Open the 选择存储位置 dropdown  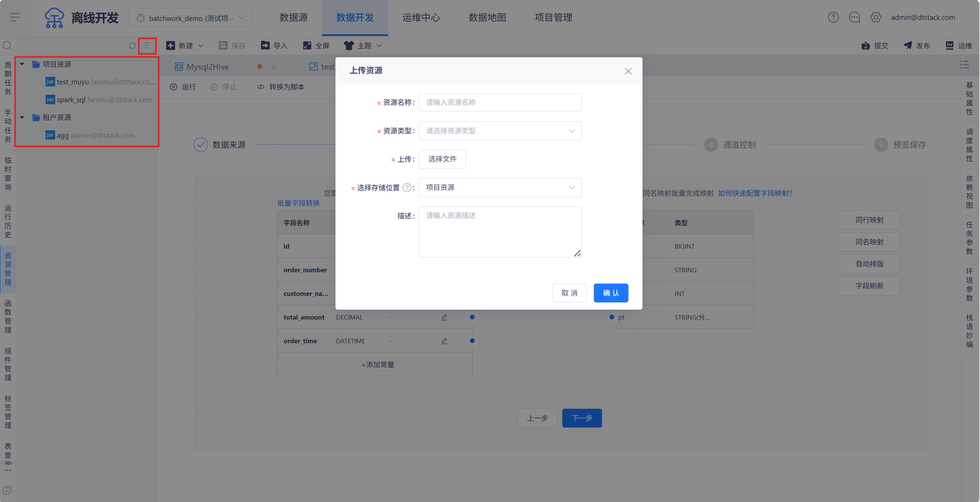tap(500, 188)
